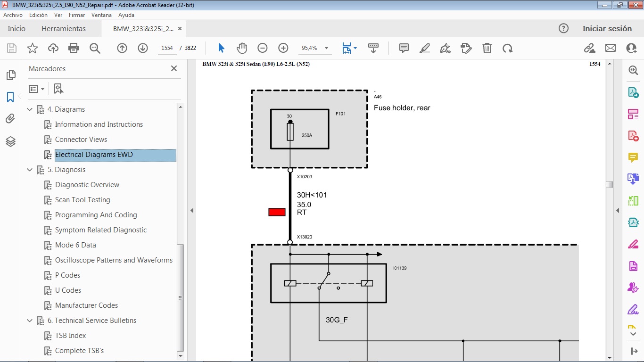Click the page number field
Screen dimensions: 644x362
167,48
